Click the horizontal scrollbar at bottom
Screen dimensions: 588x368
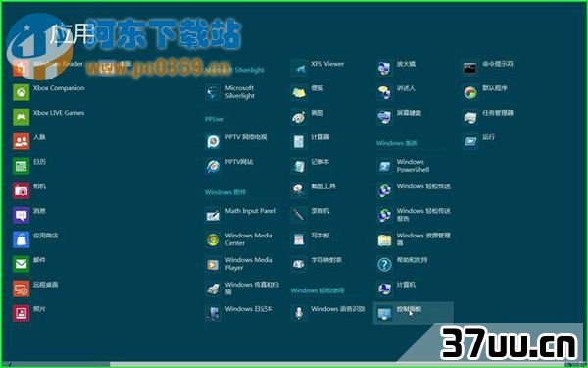(294, 365)
